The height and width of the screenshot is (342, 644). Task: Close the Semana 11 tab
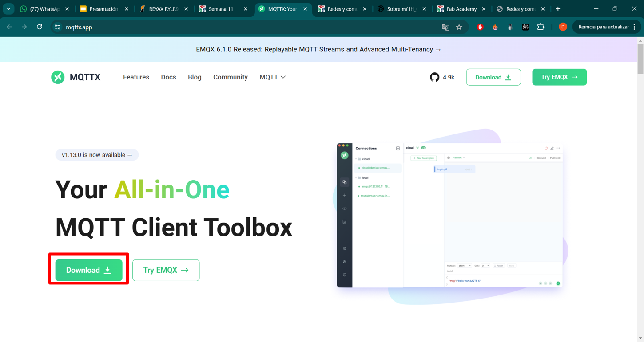coord(246,9)
